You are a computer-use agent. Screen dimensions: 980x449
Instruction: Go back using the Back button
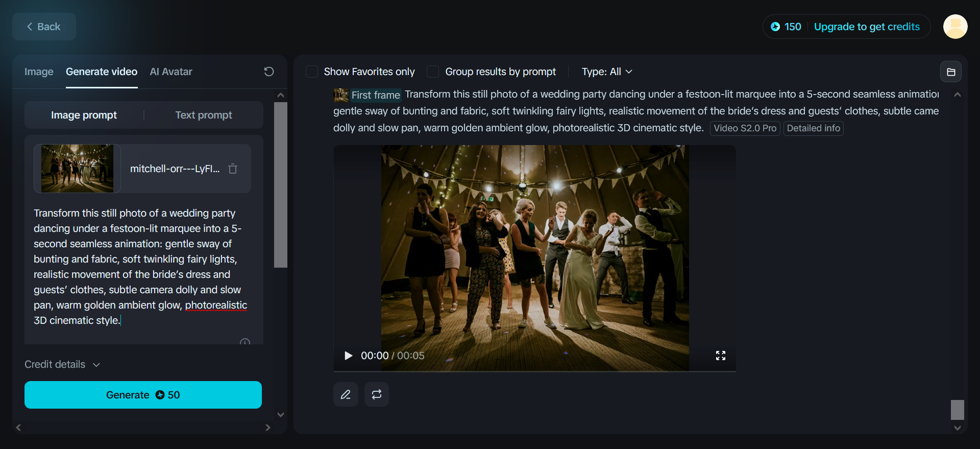pos(44,27)
